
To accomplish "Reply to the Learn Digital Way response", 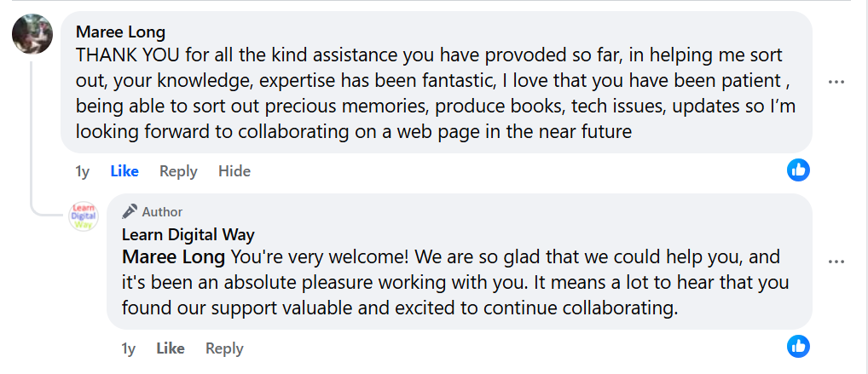I will tap(224, 348).
